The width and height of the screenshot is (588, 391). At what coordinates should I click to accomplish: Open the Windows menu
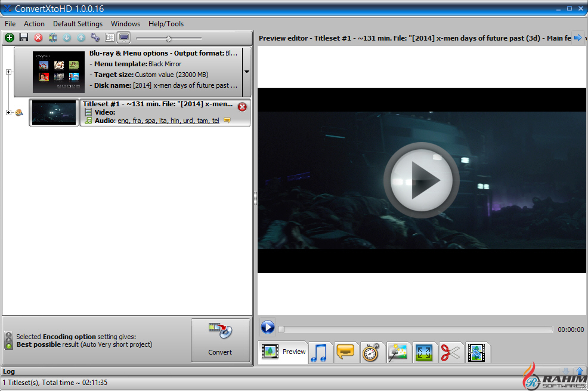coord(125,24)
